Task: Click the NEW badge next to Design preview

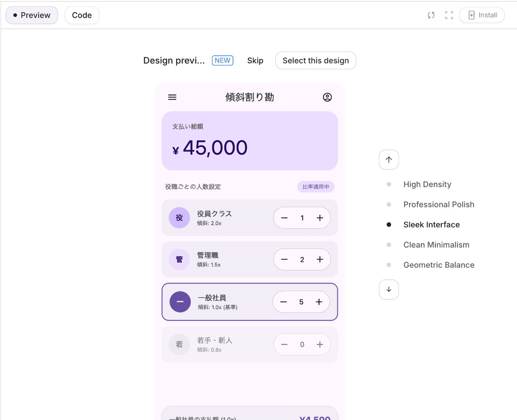Action: pos(222,61)
